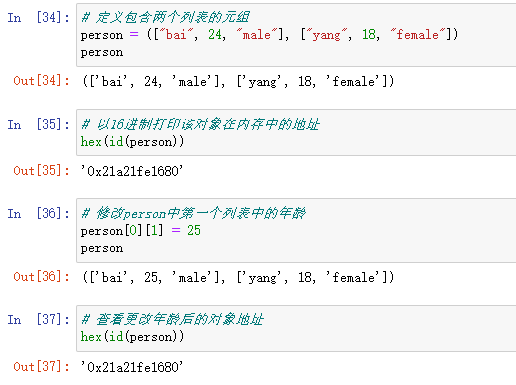Viewport: 516px width, 385px height.
Task: Click the code cell defining person tuple
Action: [x=296, y=35]
